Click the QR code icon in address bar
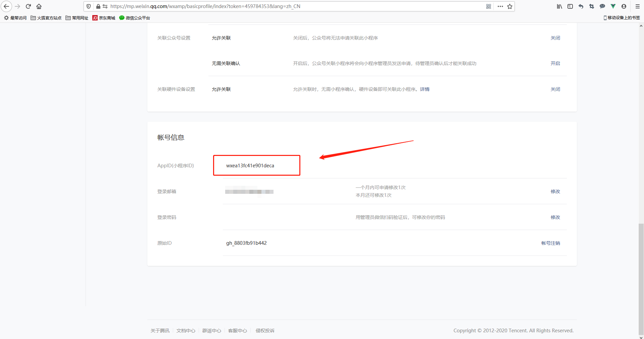The height and width of the screenshot is (339, 644). (489, 6)
